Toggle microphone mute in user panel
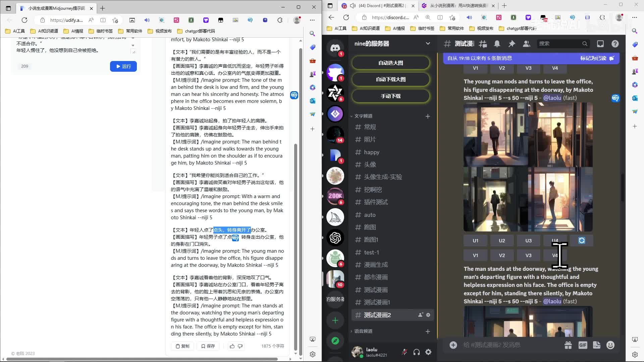This screenshot has height=362, width=644. (x=405, y=352)
